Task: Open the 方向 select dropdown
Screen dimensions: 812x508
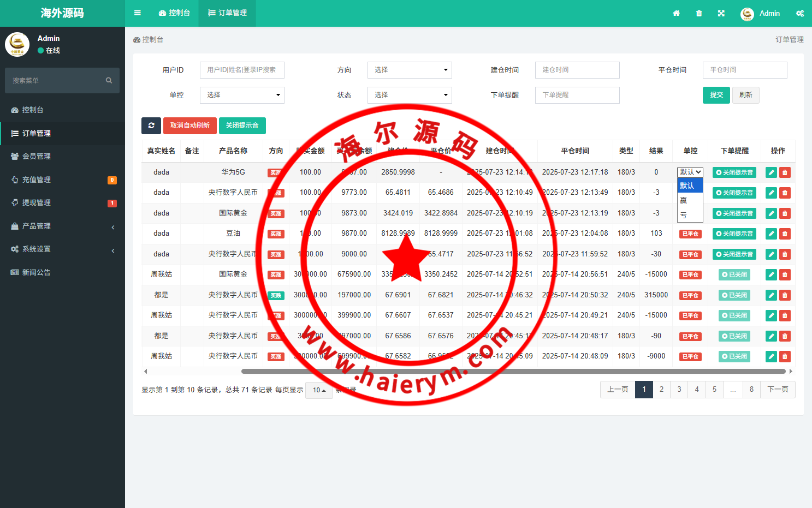Action: tap(410, 70)
